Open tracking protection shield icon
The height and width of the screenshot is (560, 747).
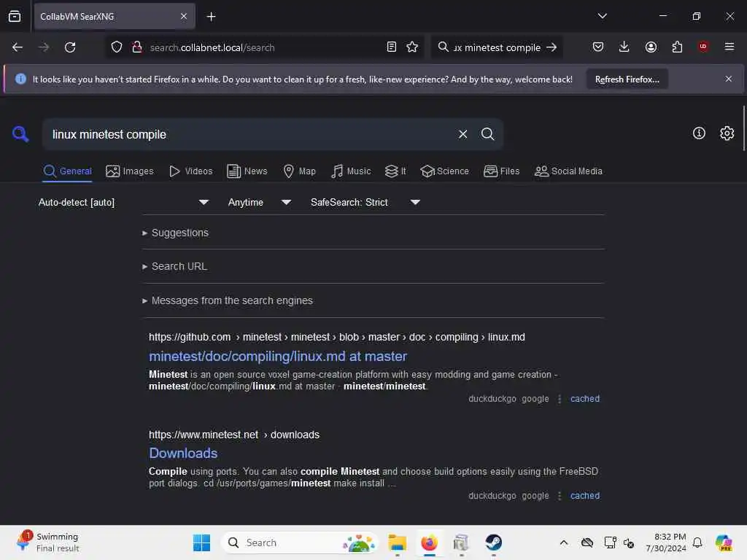117,47
